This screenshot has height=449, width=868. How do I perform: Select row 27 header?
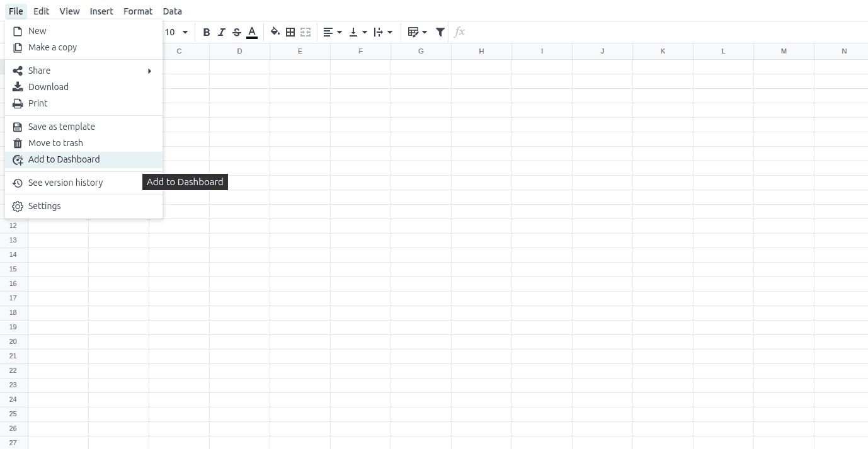13,443
